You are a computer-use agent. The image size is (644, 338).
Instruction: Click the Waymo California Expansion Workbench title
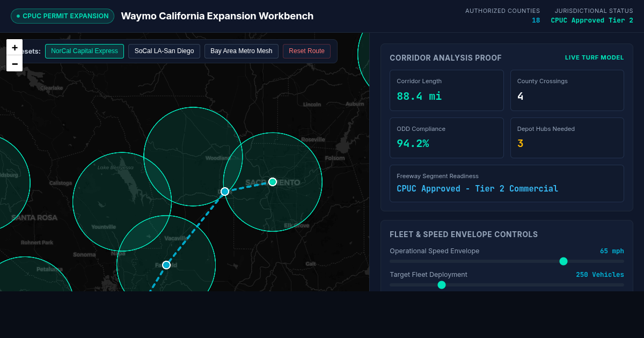217,16
